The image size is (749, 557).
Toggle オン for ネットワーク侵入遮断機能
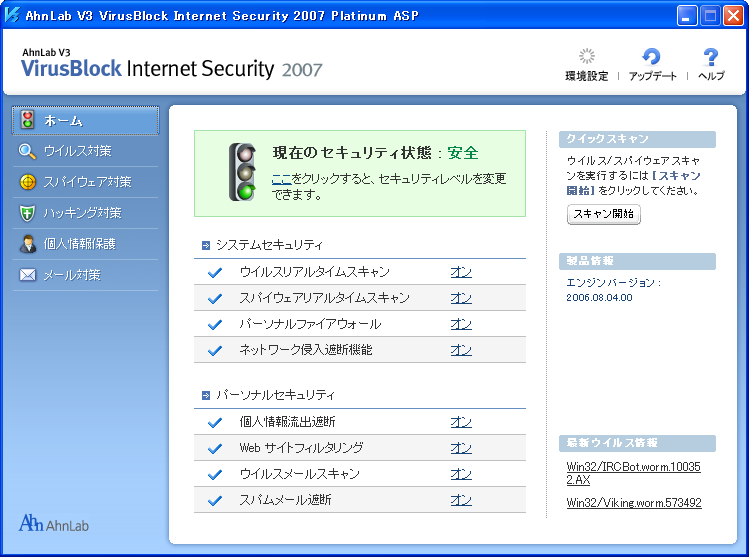click(461, 350)
